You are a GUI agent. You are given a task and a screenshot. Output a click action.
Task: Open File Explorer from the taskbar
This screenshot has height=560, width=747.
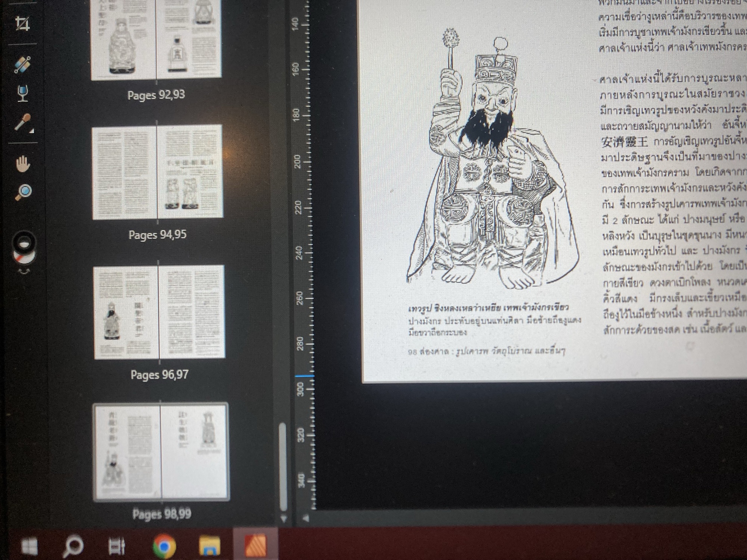(210, 546)
